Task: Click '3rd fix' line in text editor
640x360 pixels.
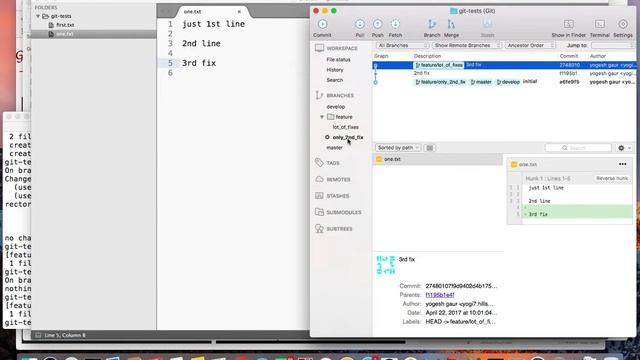Action: pyautogui.click(x=199, y=63)
